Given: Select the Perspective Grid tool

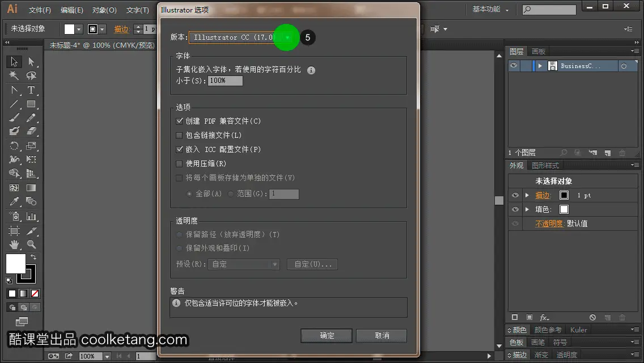Looking at the screenshot, I should (31, 174).
